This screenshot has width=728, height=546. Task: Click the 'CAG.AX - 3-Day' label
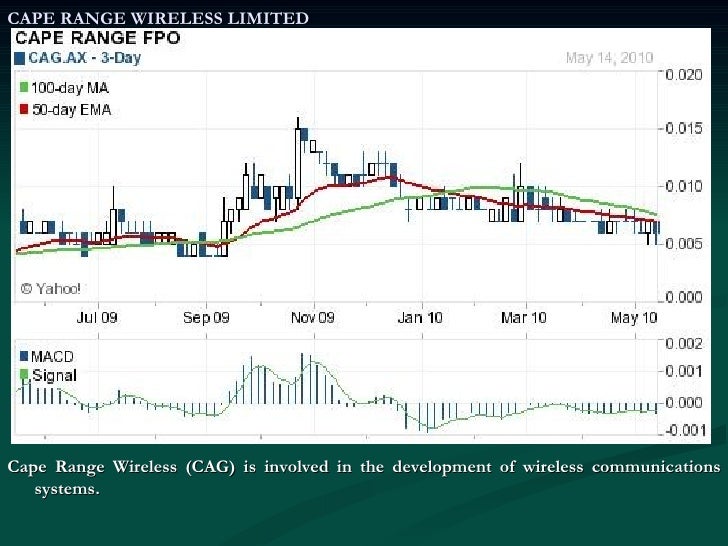tap(84, 58)
